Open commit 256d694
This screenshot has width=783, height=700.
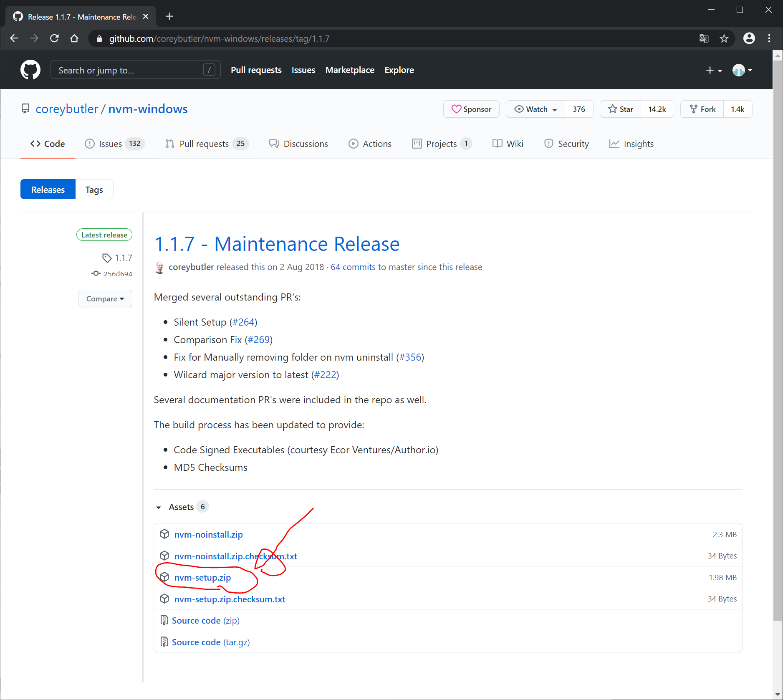[x=118, y=274]
